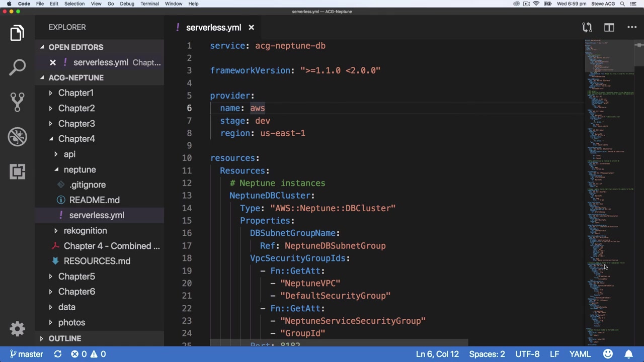Open README.md in the neptune folder
This screenshot has width=644, height=362.
[x=94, y=200]
